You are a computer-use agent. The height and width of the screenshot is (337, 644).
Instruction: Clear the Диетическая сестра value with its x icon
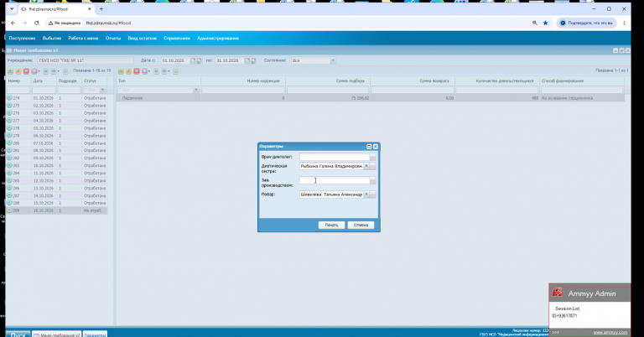point(366,166)
